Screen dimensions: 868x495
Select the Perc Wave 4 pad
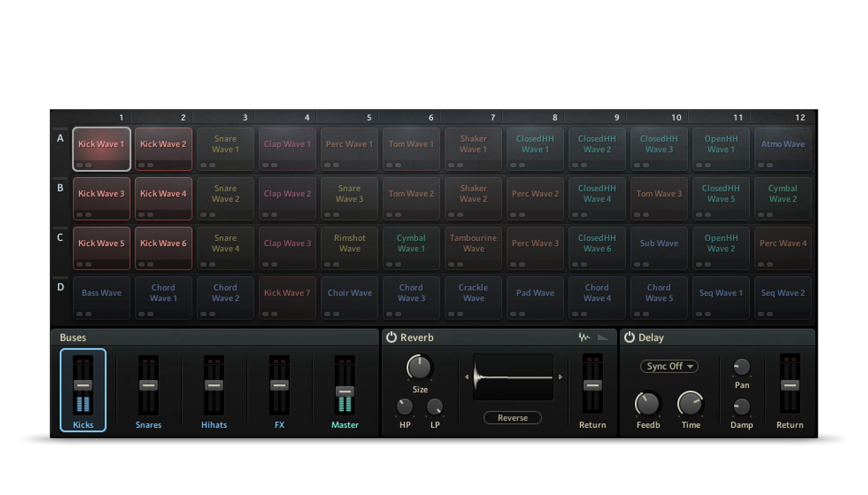pyautogui.click(x=784, y=248)
